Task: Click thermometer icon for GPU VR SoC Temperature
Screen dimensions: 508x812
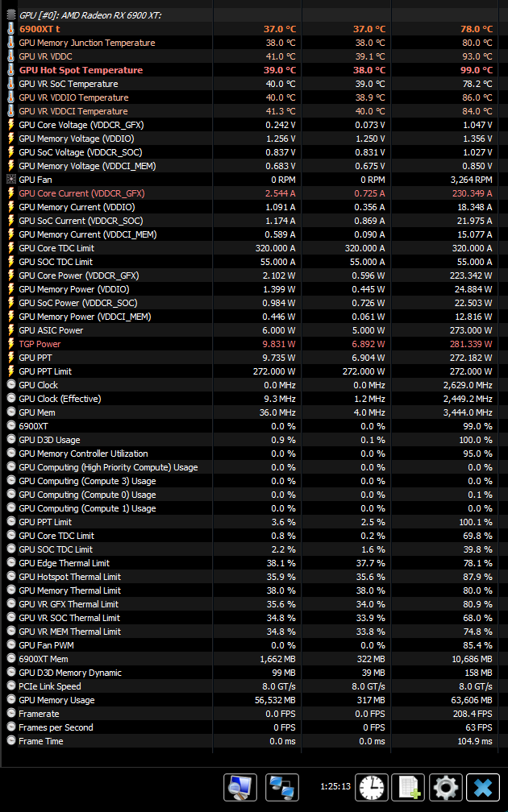Action: (11, 84)
